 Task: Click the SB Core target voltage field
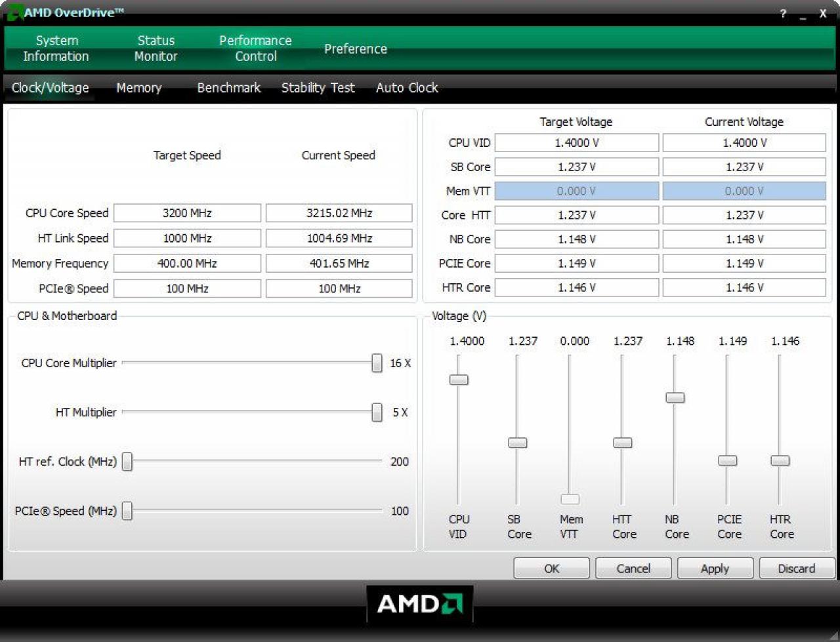coord(577,167)
